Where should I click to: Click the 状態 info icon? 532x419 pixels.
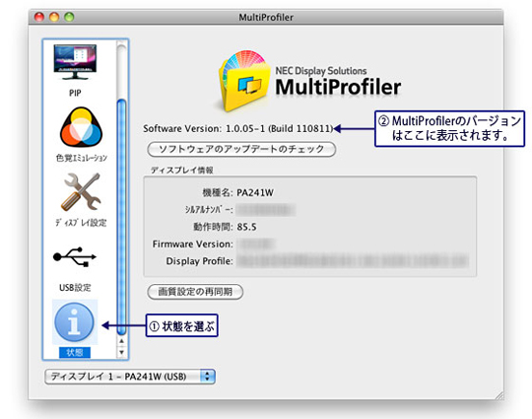click(74, 321)
